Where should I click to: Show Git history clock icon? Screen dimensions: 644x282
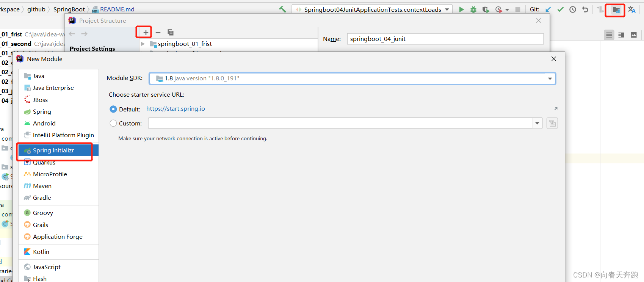pyautogui.click(x=573, y=9)
